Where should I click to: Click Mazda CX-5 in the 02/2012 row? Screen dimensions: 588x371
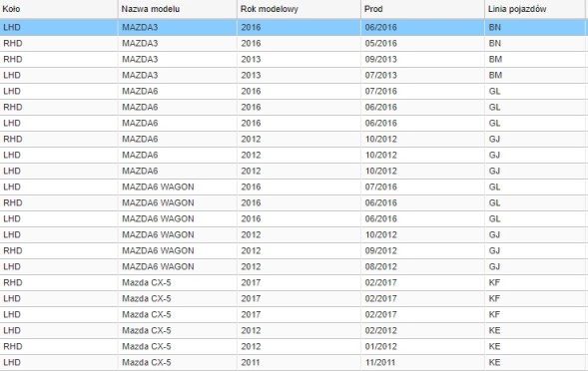[x=146, y=330]
